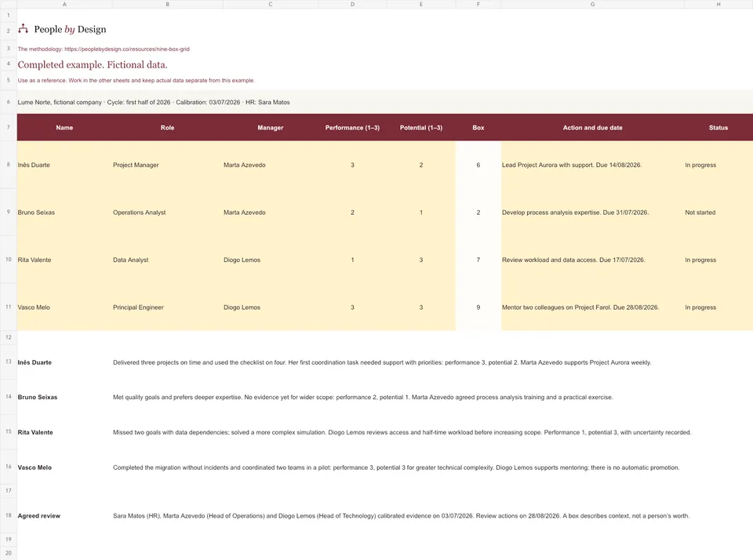Select Marta Azevedo manager cell for Bruno Seixas

(x=271, y=213)
